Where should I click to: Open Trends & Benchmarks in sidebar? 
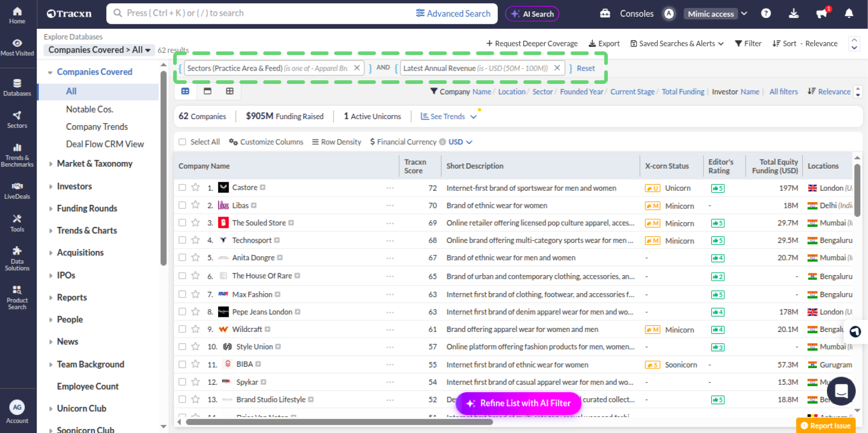tap(17, 154)
